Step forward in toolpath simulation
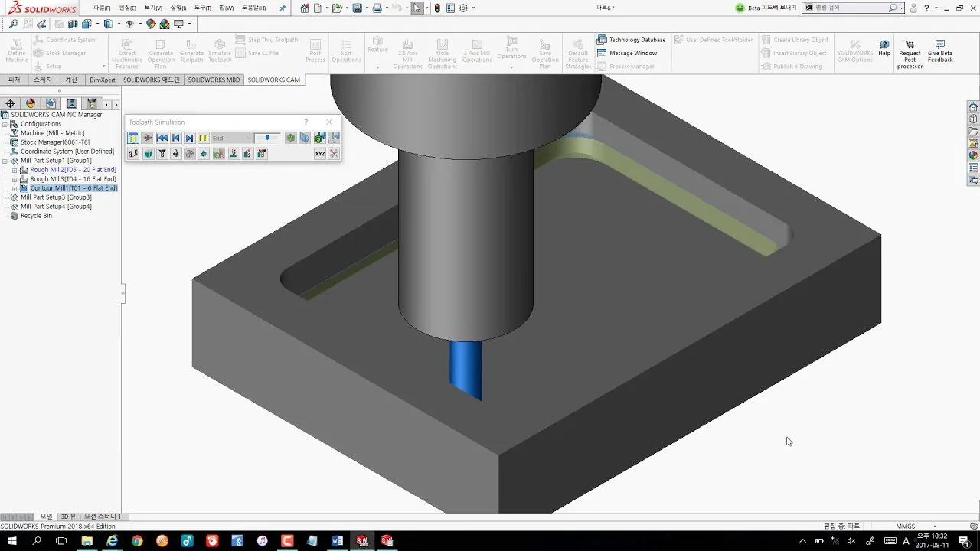Screen dimensions: 980x551 tap(189, 138)
